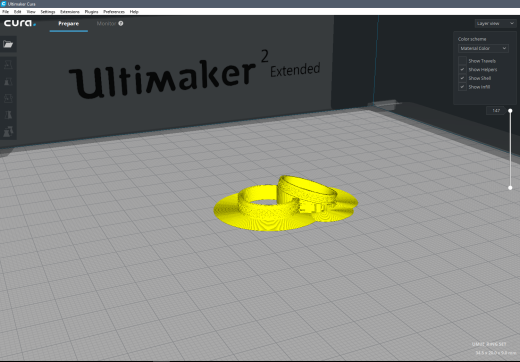Open the Extensions menu

(70, 12)
